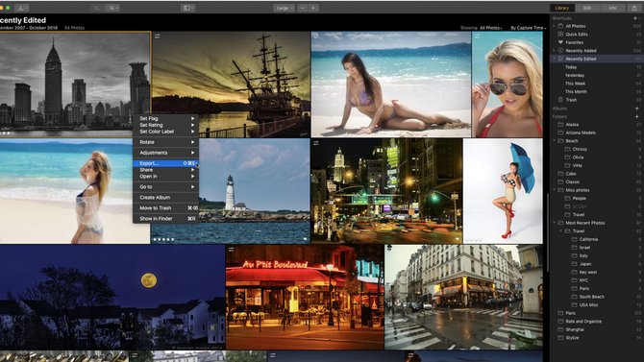The image size is (644, 362).
Task: Click the clock icon beside Recently Added
Action: tap(560, 51)
